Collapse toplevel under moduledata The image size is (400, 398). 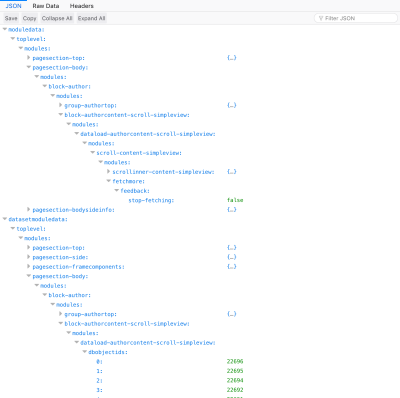point(13,39)
